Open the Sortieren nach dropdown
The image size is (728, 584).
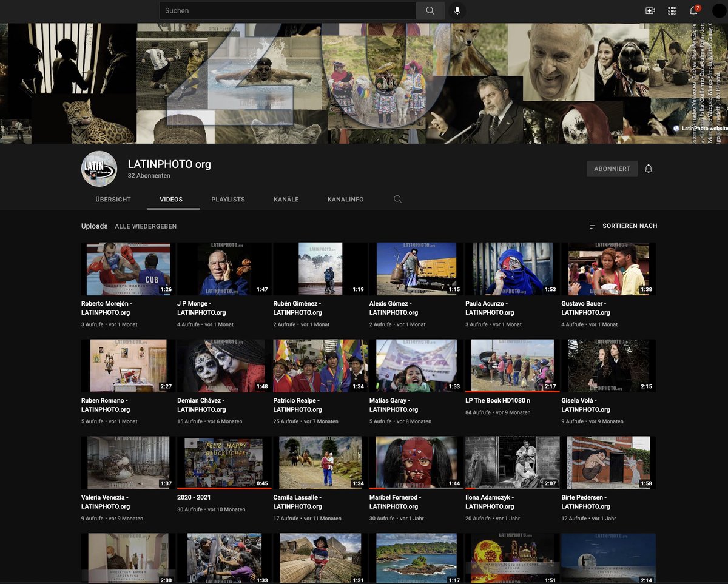(623, 226)
